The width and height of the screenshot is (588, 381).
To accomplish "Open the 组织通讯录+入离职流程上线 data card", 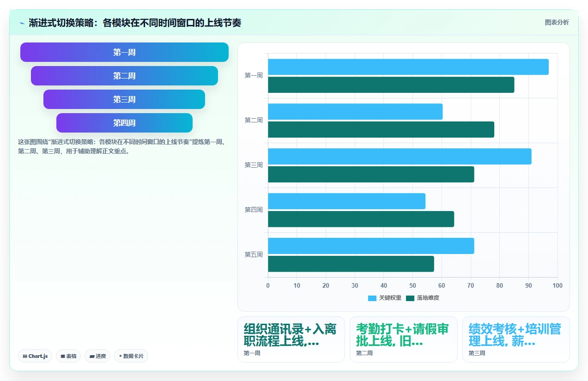I will coord(291,339).
